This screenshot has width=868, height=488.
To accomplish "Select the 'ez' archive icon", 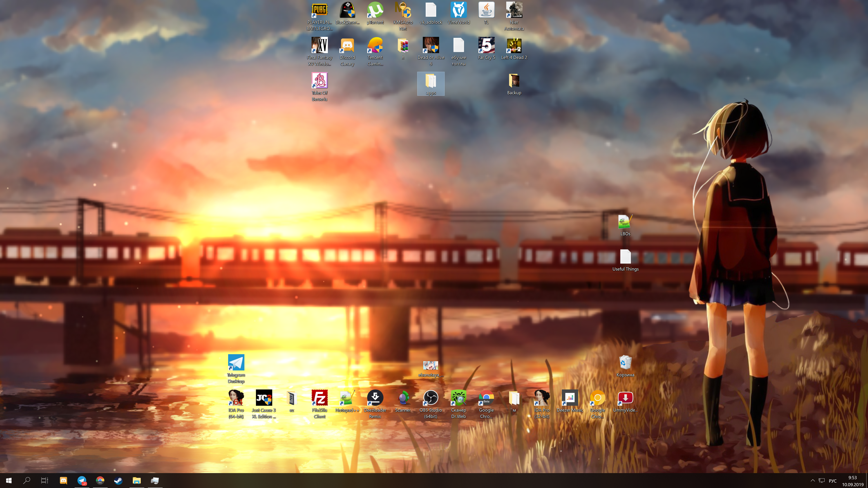I will click(292, 401).
